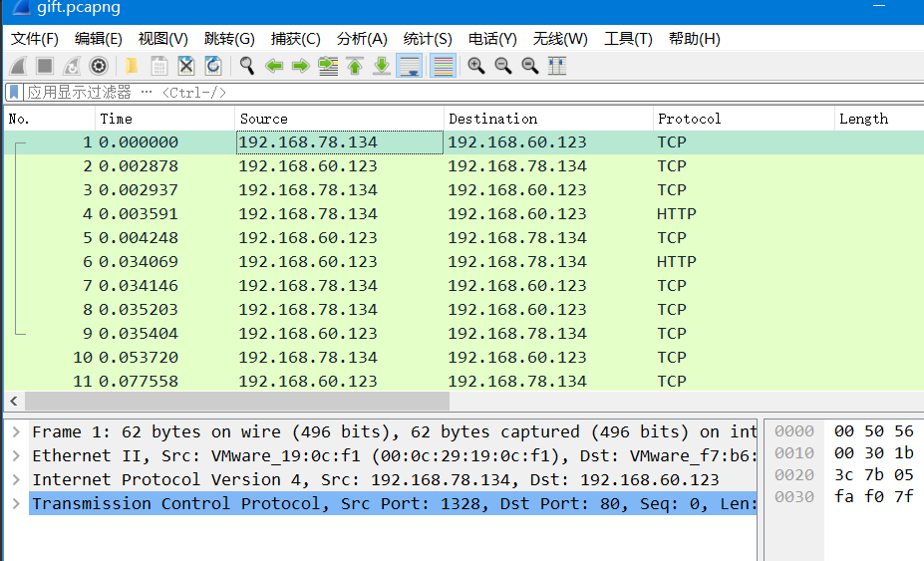The width and height of the screenshot is (924, 561).
Task: Click the start capture shark fin icon
Action: (18, 66)
